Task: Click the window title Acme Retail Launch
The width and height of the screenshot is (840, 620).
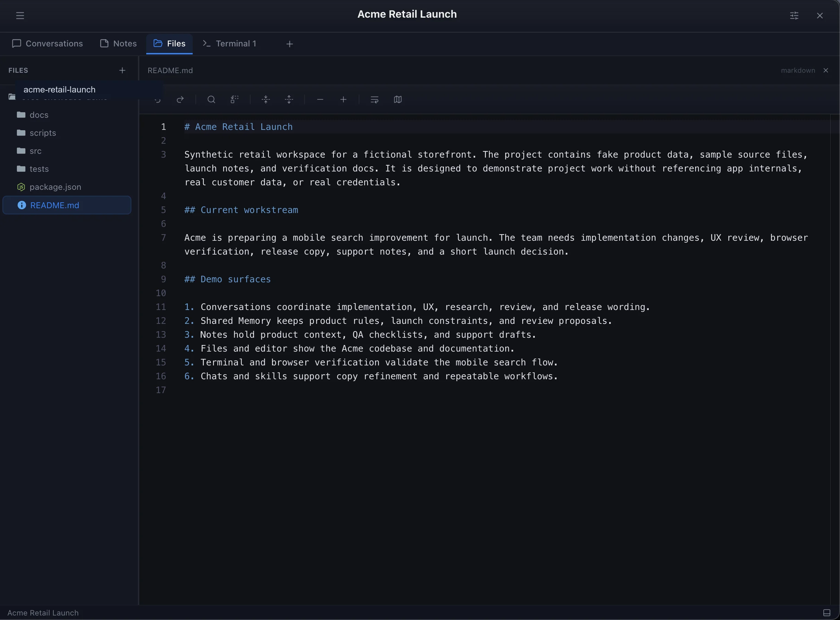Action: [407, 14]
